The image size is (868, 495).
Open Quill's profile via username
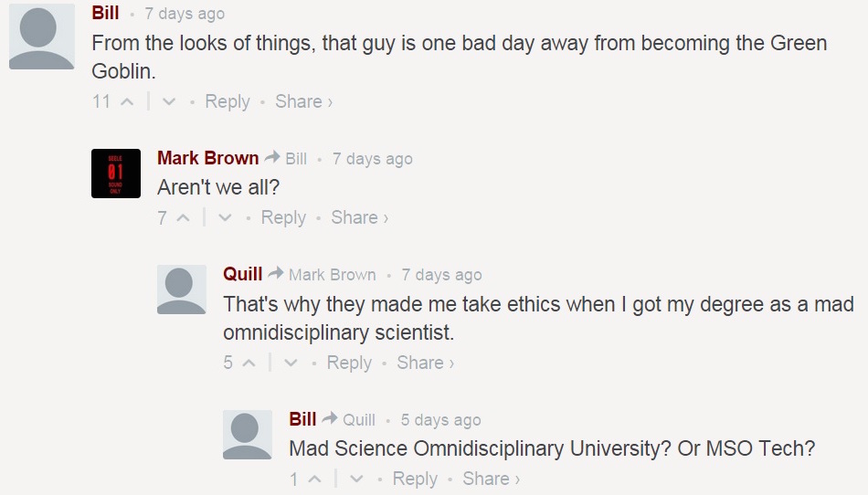[x=242, y=274]
